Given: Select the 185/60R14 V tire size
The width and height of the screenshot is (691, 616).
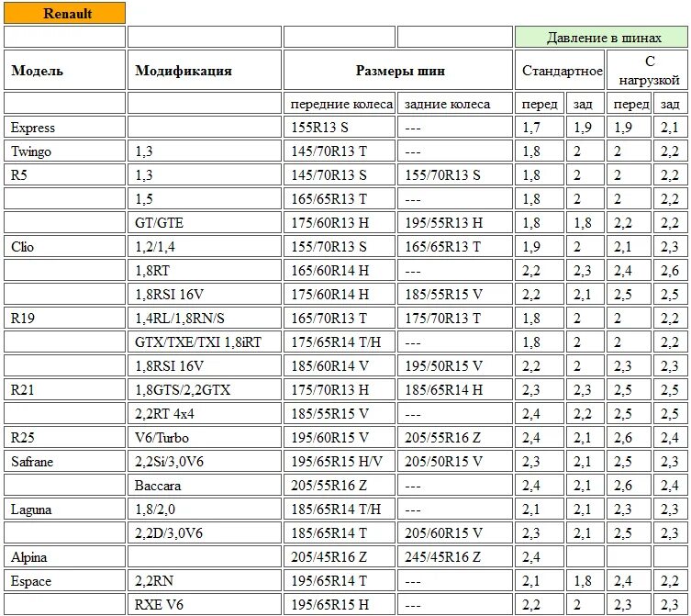Looking at the screenshot, I should coord(340,365).
